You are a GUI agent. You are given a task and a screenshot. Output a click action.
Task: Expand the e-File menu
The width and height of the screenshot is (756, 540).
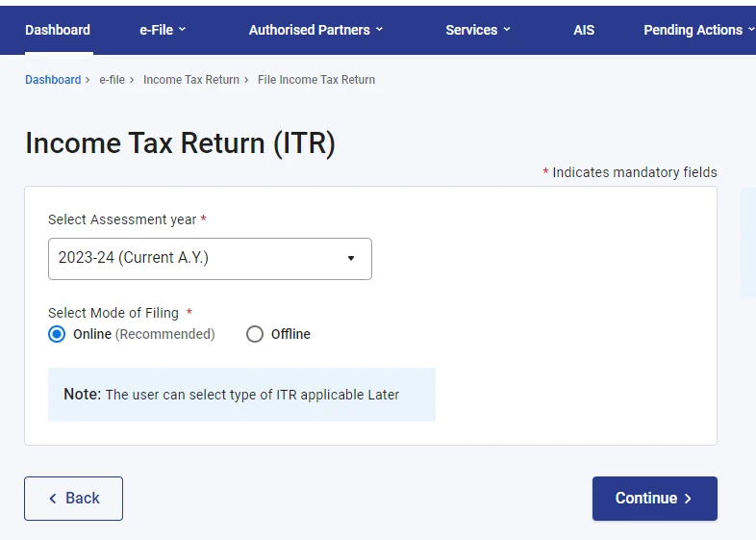[162, 30]
